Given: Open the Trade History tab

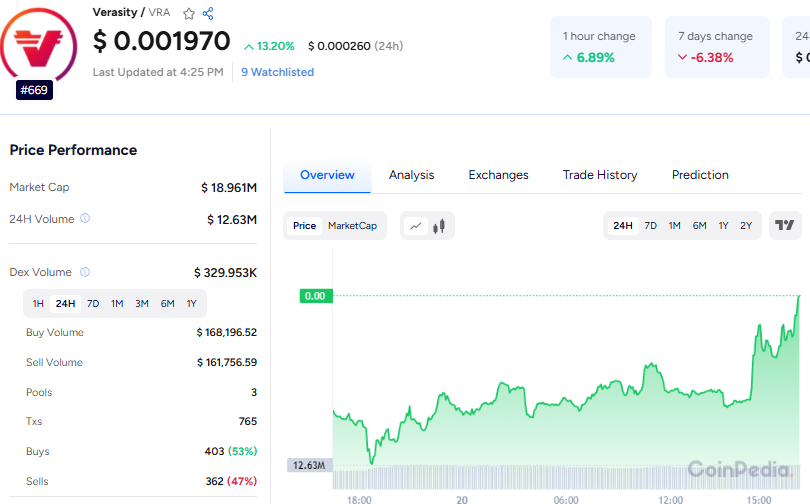Looking at the screenshot, I should tap(600, 175).
